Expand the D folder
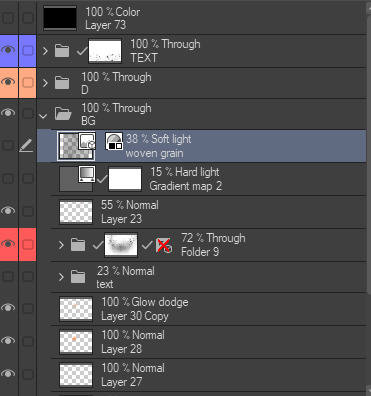 [45, 83]
